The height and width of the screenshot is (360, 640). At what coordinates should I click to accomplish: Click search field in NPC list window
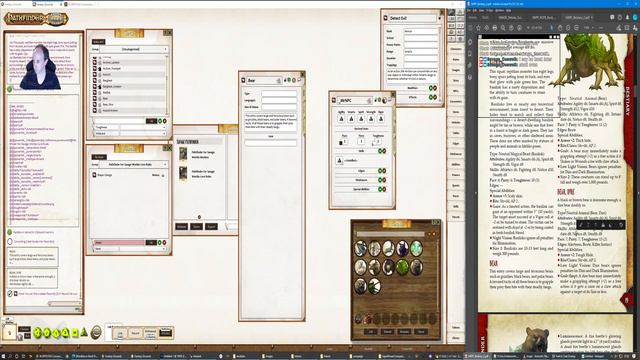point(120,121)
